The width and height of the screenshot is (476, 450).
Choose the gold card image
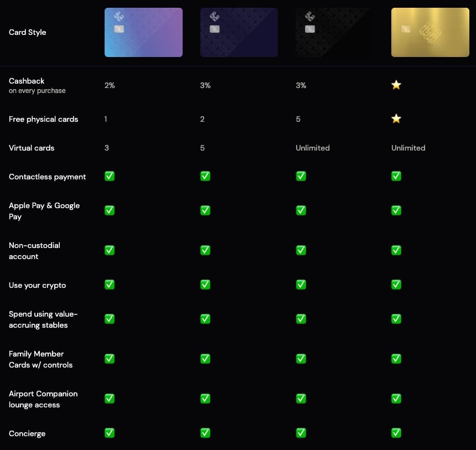430,32
